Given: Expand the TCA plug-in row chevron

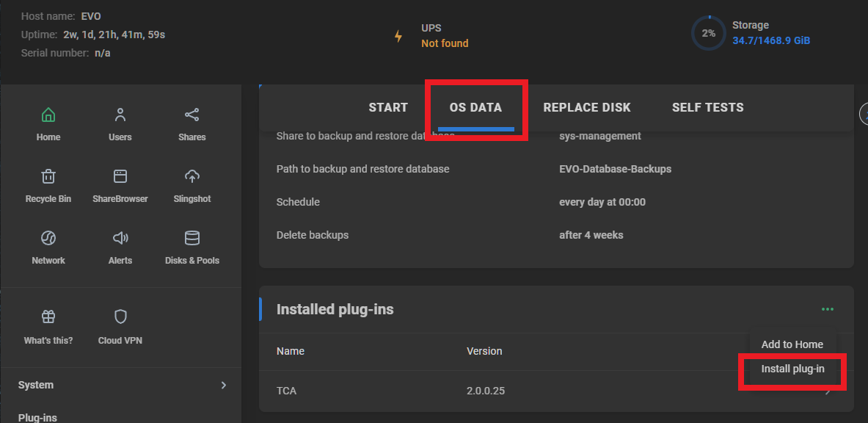Looking at the screenshot, I should (828, 391).
